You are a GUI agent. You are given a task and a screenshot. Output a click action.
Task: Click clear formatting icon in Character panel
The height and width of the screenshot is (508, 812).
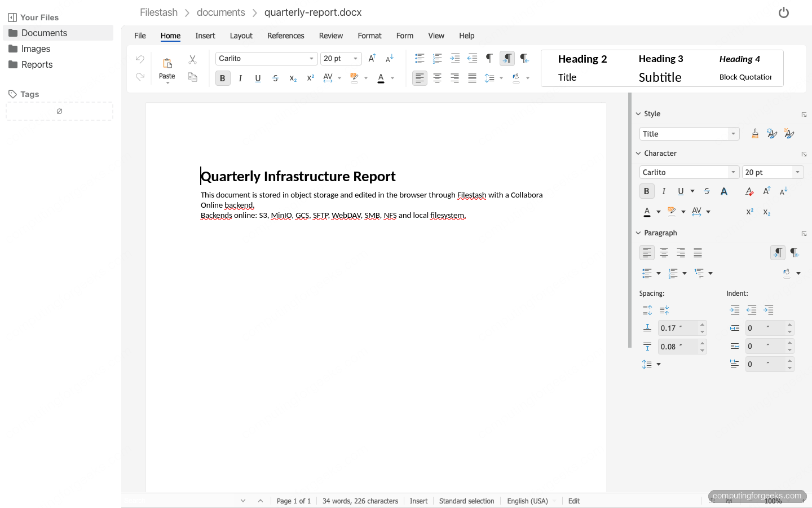(x=749, y=191)
